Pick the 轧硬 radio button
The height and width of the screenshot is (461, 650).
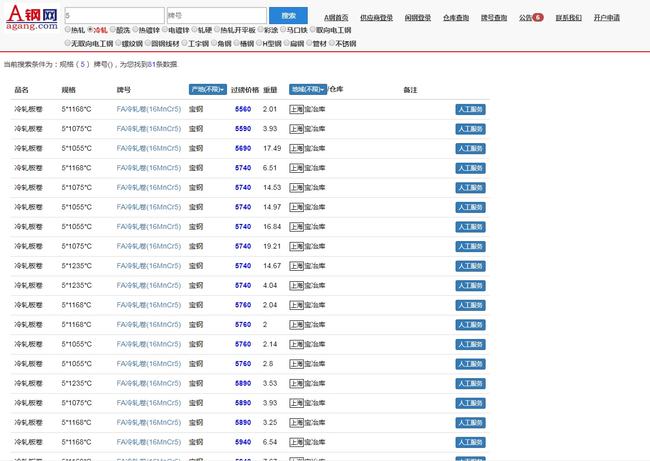point(194,29)
